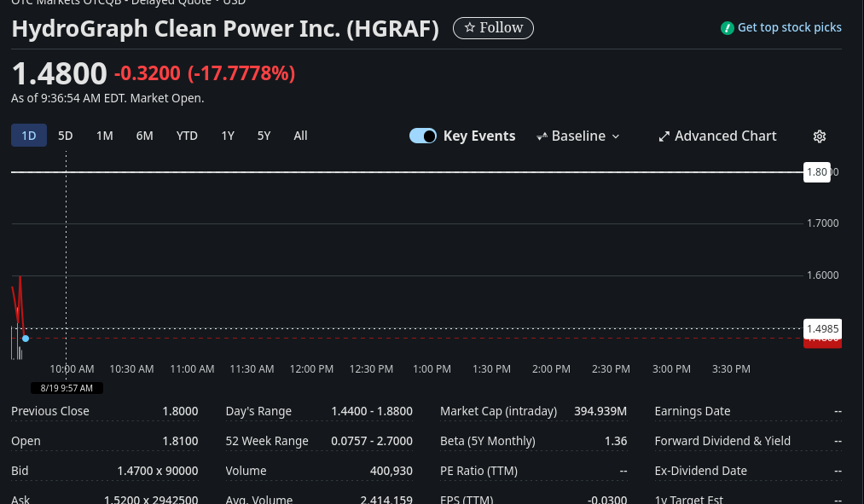Viewport: 864px width, 504px height.
Task: Expand the Baseline dropdown chevron
Action: (x=616, y=136)
